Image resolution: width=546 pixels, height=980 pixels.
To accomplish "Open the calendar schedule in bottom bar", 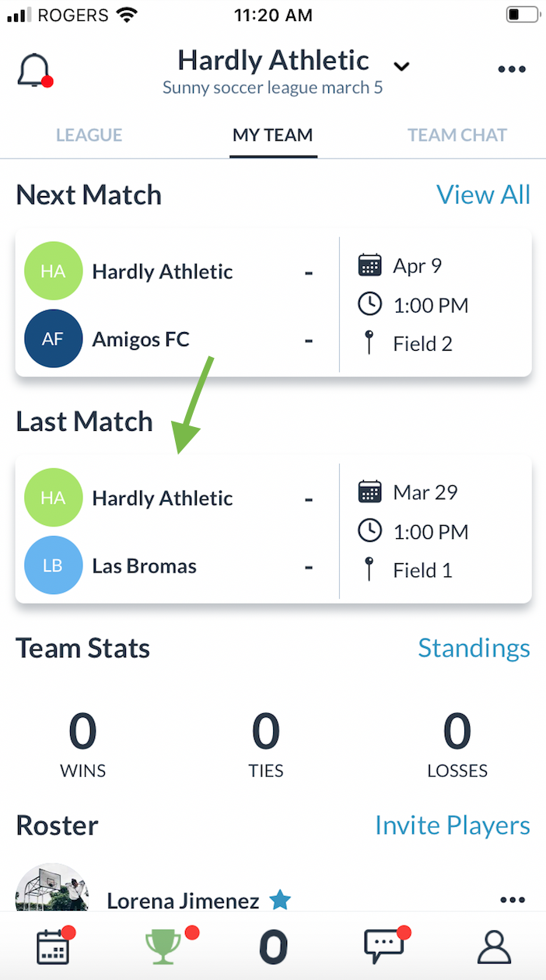I will tap(54, 947).
